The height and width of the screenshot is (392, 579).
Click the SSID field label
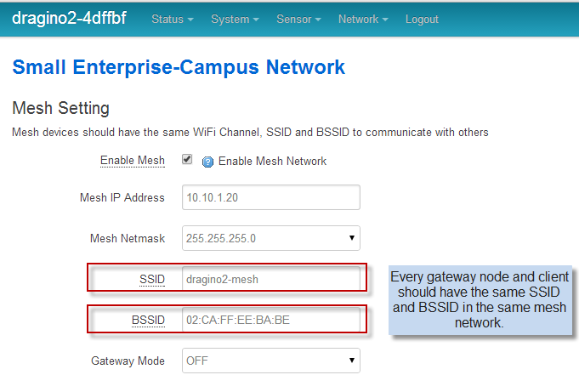(152, 279)
